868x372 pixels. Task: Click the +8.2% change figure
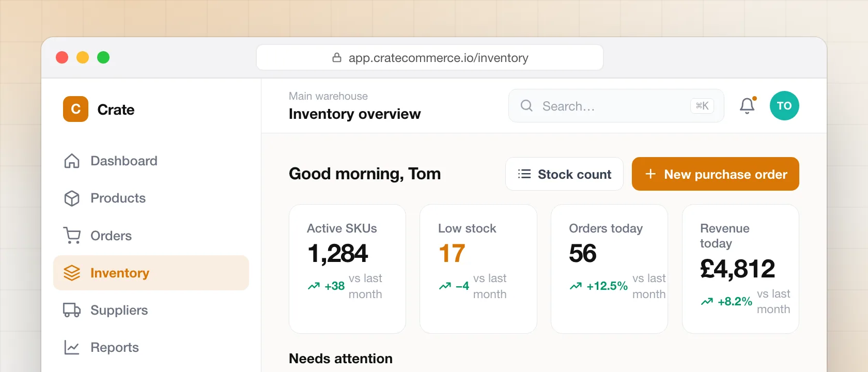click(x=735, y=301)
